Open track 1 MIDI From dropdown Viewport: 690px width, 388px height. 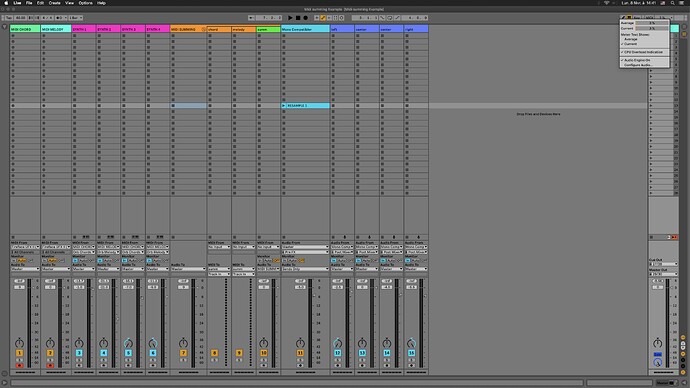pyautogui.click(x=25, y=247)
